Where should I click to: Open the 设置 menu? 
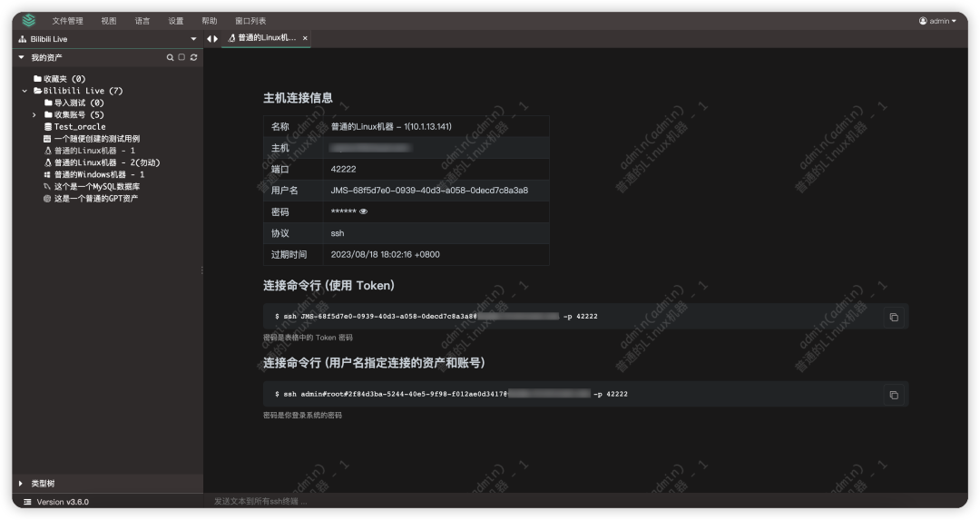click(176, 21)
